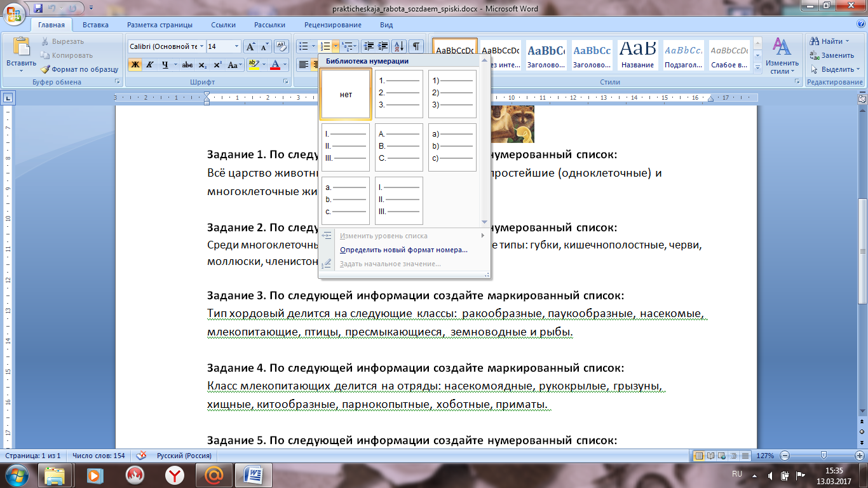Select 1. 2. 3. numbering format
The width and height of the screenshot is (868, 488).
click(x=399, y=94)
